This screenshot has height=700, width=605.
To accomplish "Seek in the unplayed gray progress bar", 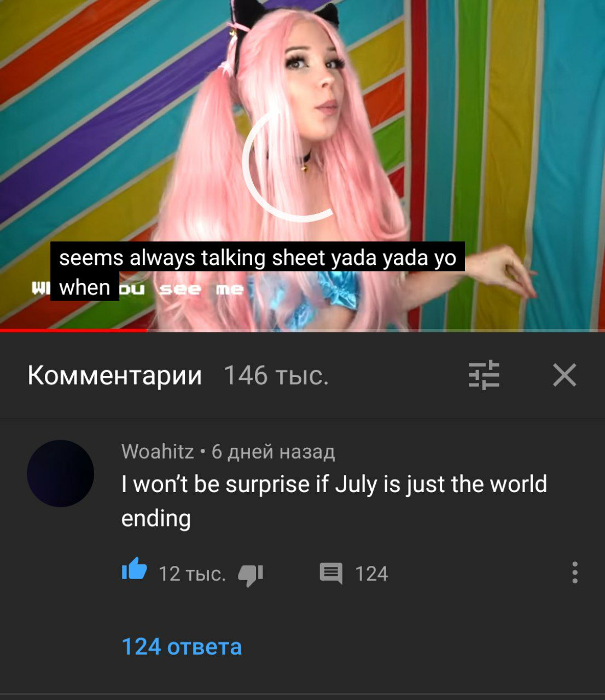I will click(x=376, y=330).
